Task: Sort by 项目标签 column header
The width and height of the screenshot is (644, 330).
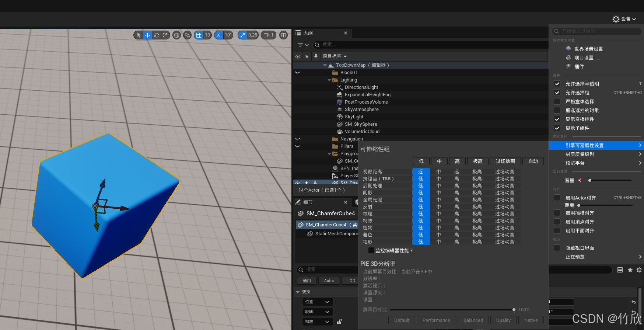Action: [x=335, y=56]
